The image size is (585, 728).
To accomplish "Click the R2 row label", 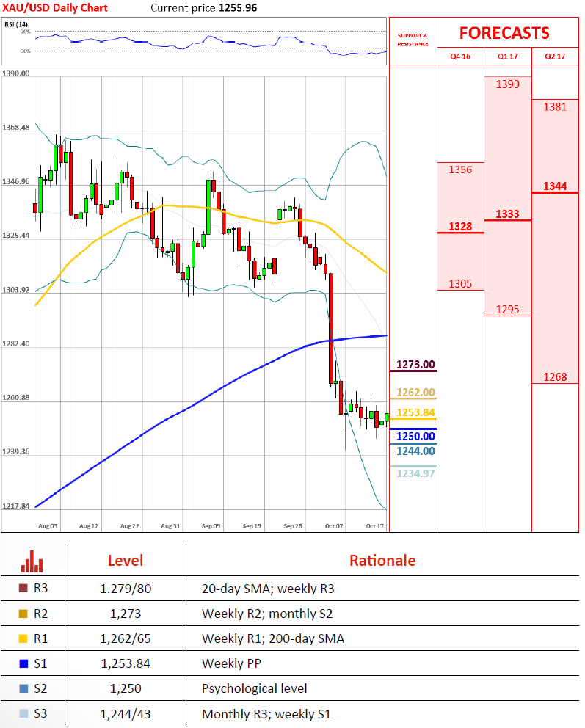I will (40, 614).
